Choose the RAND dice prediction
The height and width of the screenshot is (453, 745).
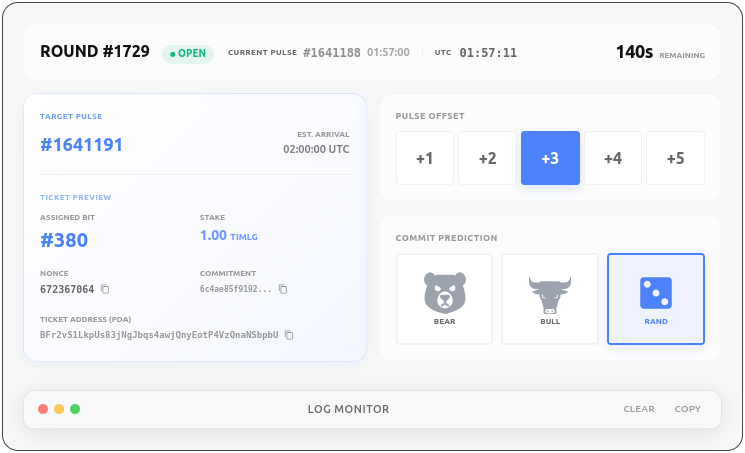coord(656,299)
